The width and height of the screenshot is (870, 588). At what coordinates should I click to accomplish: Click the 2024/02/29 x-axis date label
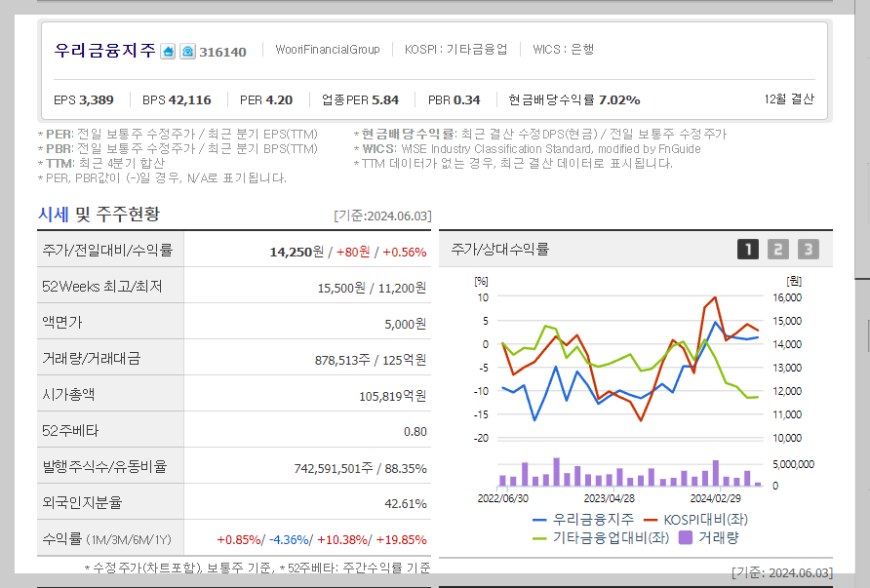click(x=715, y=498)
